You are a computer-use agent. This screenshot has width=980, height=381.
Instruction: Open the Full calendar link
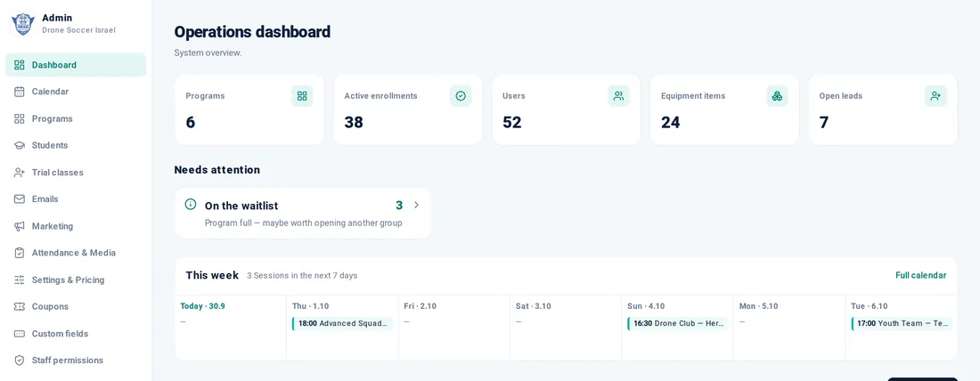[920, 275]
